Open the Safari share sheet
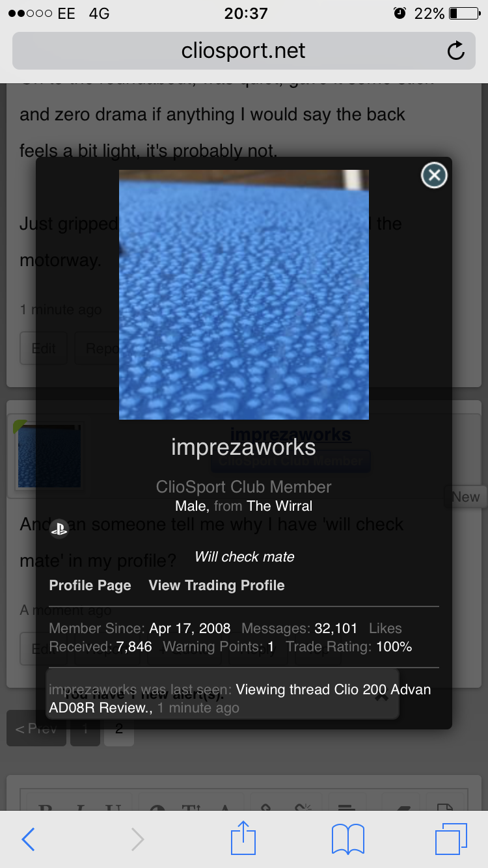 243,839
